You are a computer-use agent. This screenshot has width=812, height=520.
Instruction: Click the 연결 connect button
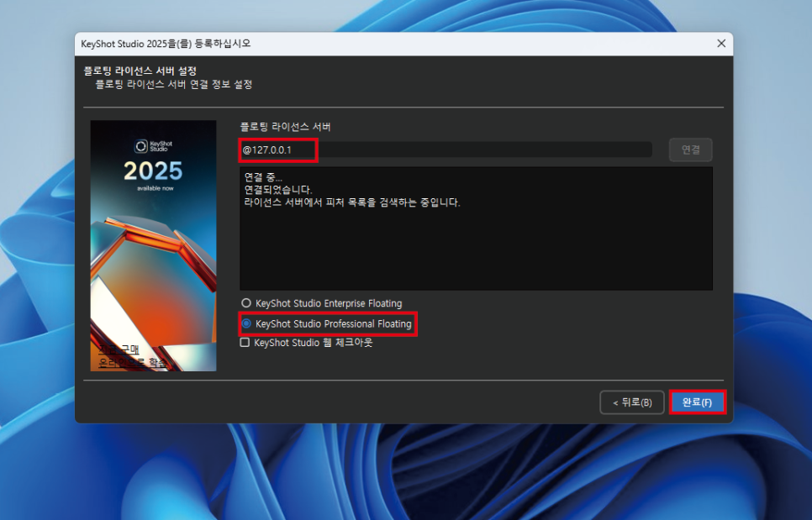pyautogui.click(x=690, y=150)
